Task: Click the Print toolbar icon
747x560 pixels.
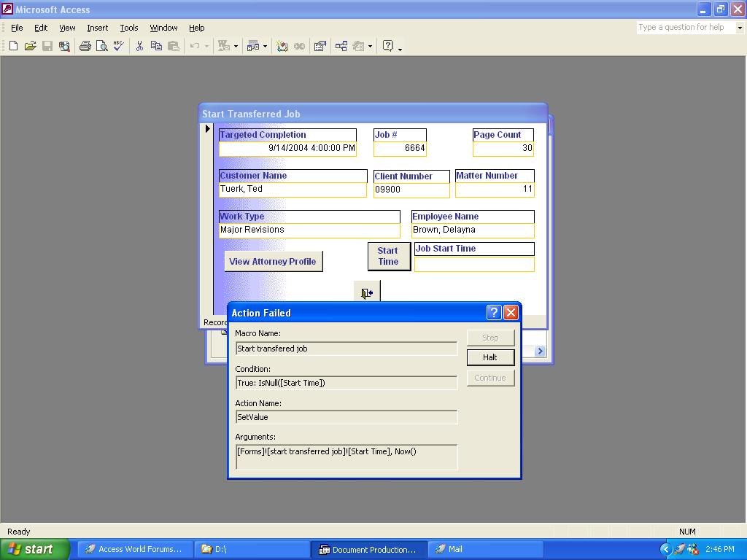Action: (x=85, y=46)
